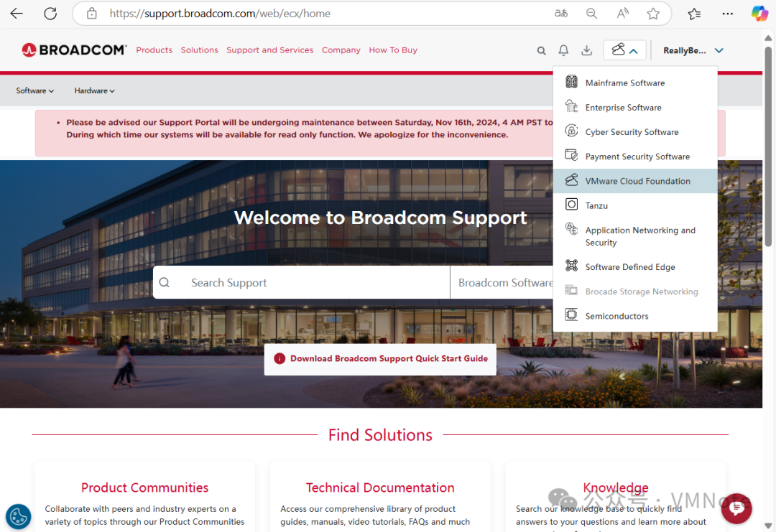Click the browser address bar URL
The image size is (776, 532).
(x=221, y=14)
